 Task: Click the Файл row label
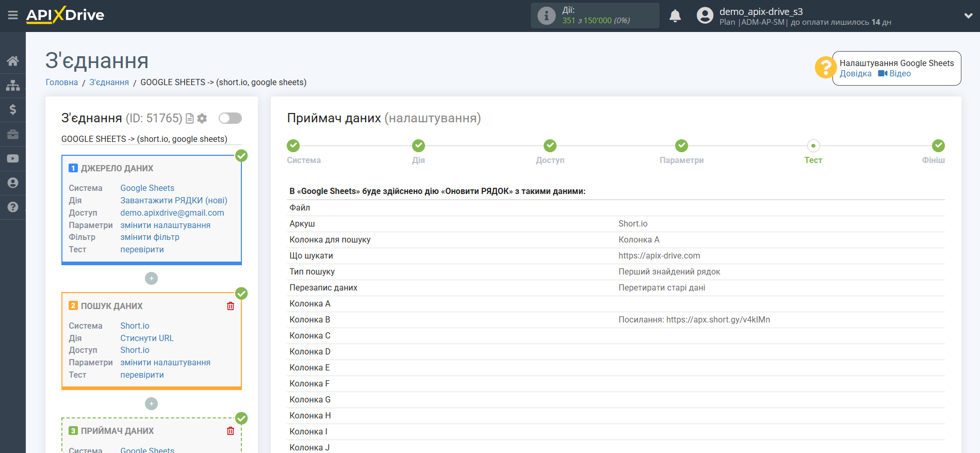(x=300, y=208)
